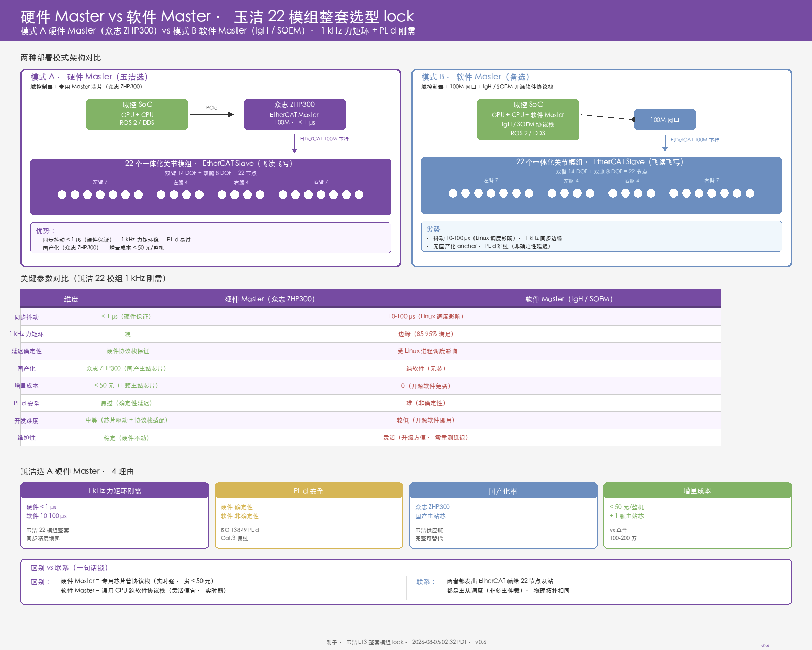Select the PL d 安全 row label
The image size is (812, 650).
point(26,403)
